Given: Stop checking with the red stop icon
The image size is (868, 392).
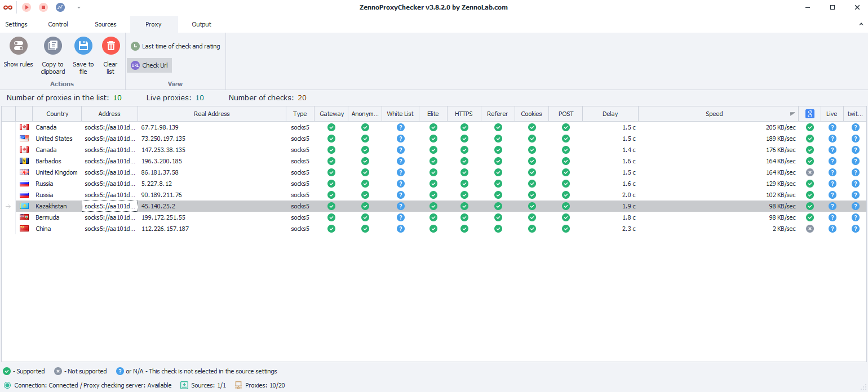Looking at the screenshot, I should (43, 7).
